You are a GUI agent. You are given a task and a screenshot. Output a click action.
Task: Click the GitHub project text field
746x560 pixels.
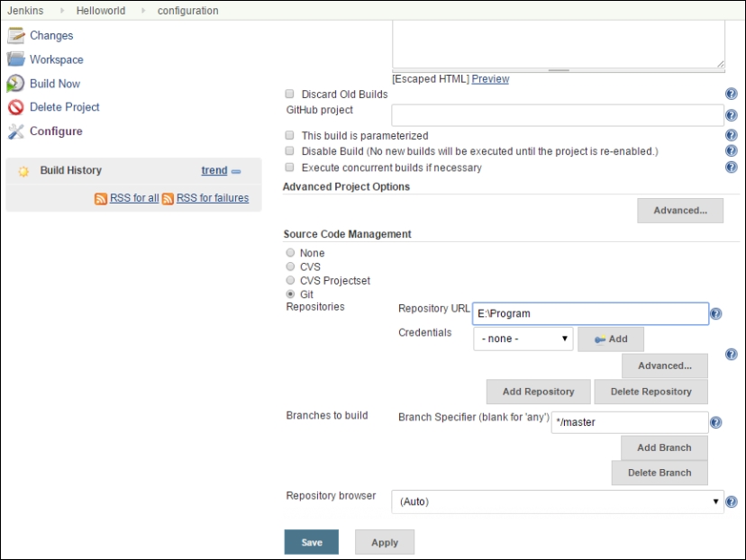tap(558, 115)
